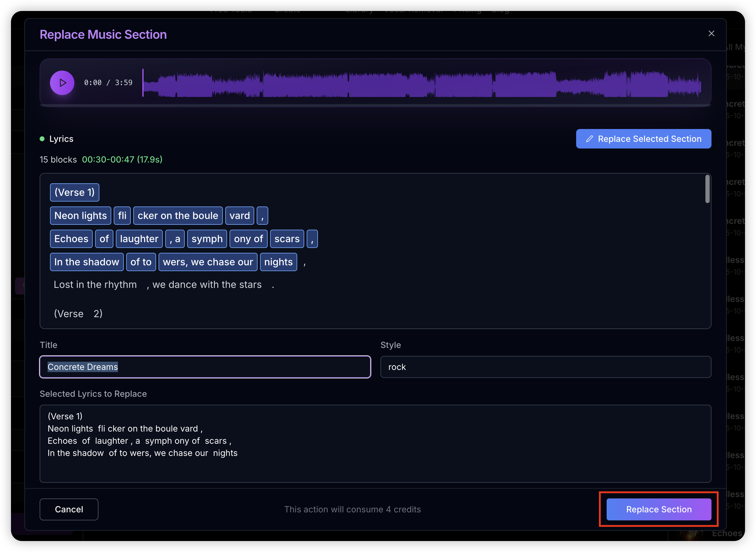Toggle the "cker on the boule" block

[x=178, y=216]
